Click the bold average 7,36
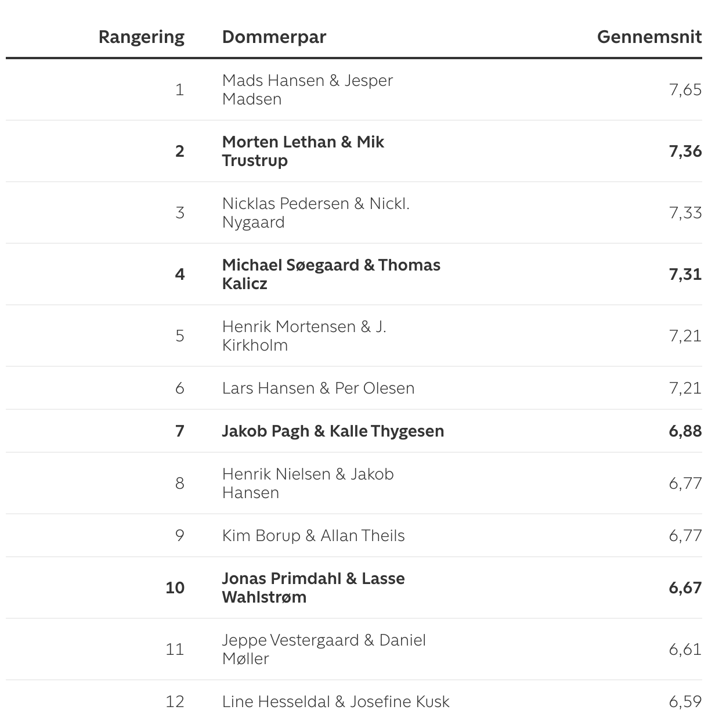708x728 pixels. [685, 151]
